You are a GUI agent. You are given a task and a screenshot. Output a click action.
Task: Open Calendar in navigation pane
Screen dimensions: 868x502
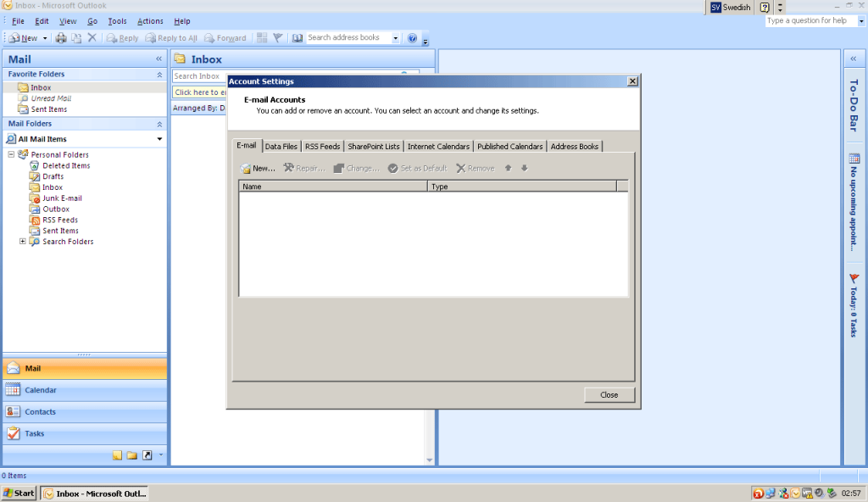(85, 390)
